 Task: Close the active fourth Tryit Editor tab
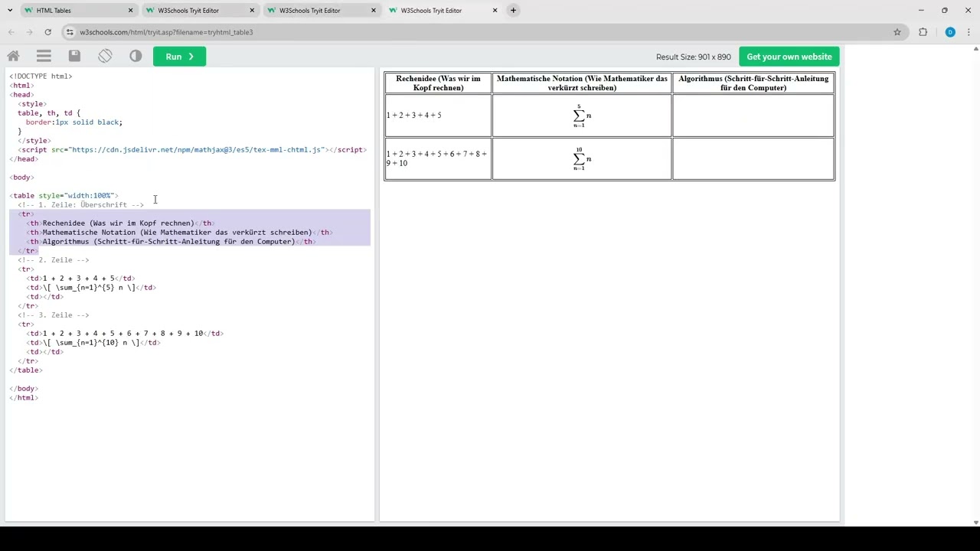click(495, 11)
